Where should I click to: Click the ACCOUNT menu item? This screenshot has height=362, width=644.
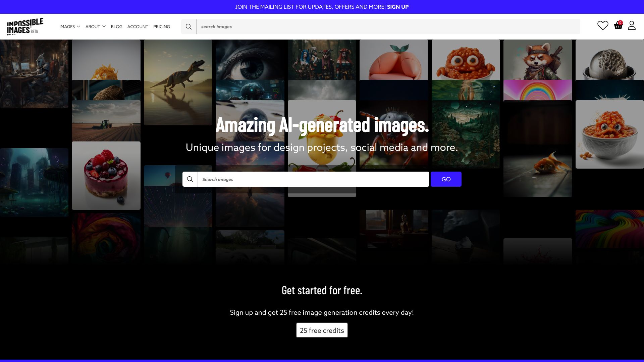tap(138, 26)
